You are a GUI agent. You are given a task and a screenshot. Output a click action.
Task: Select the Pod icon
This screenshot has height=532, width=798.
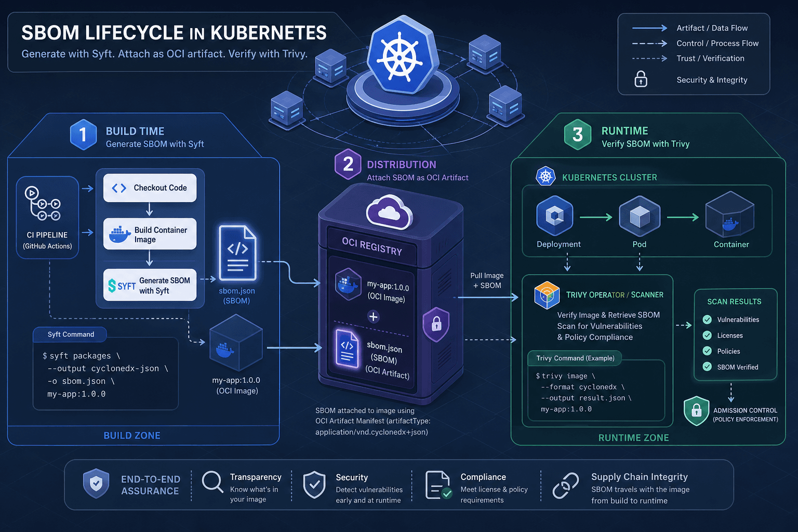point(640,216)
